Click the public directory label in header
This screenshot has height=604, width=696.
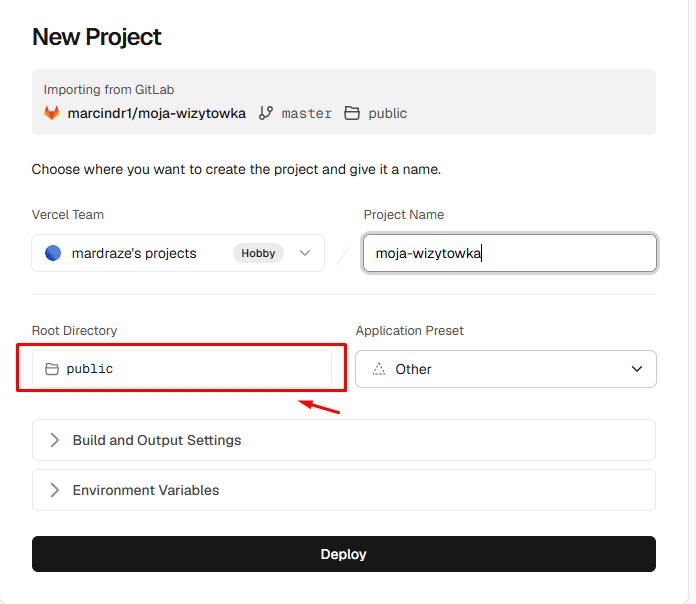point(388,114)
